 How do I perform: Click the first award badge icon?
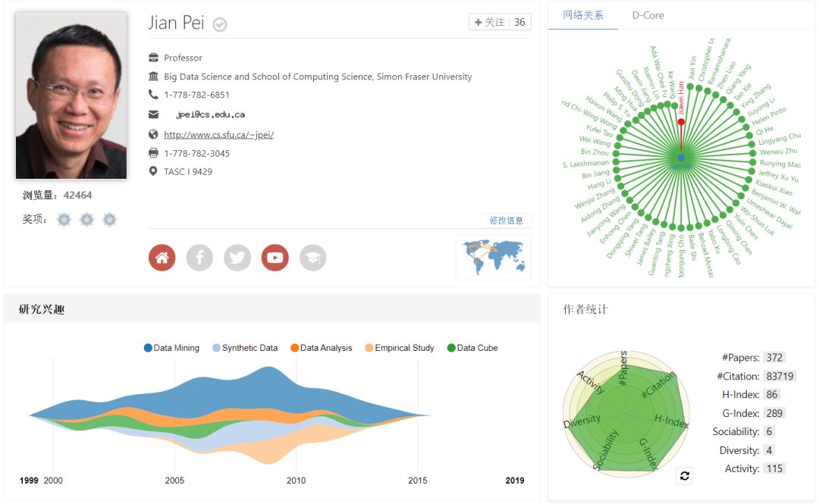click(x=64, y=220)
